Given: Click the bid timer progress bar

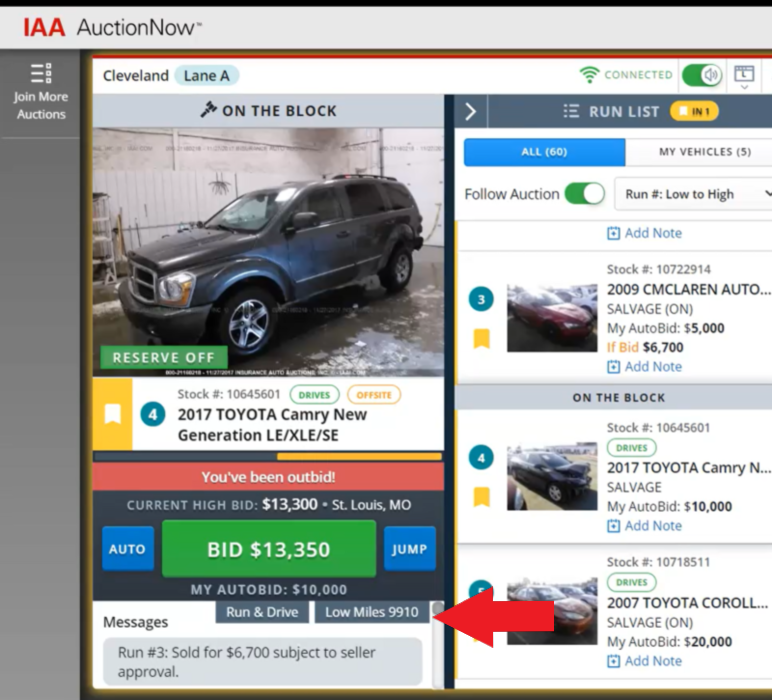Looking at the screenshot, I should coord(268,457).
